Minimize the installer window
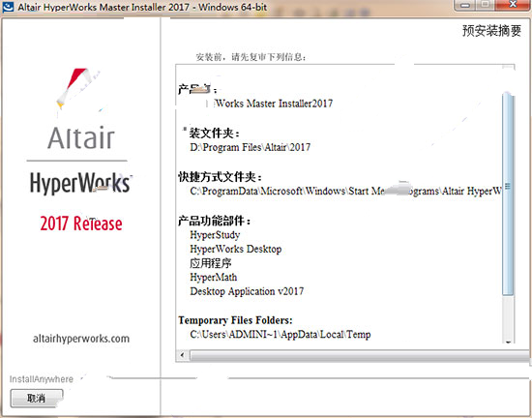Screen dimensions: 532x418 [465, 5]
